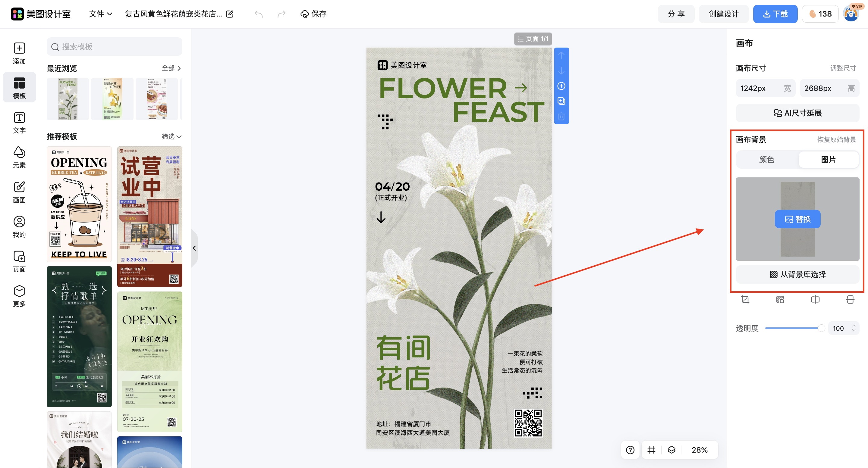Click the layers icon in bottom bar
868x468 pixels.
[x=671, y=450]
